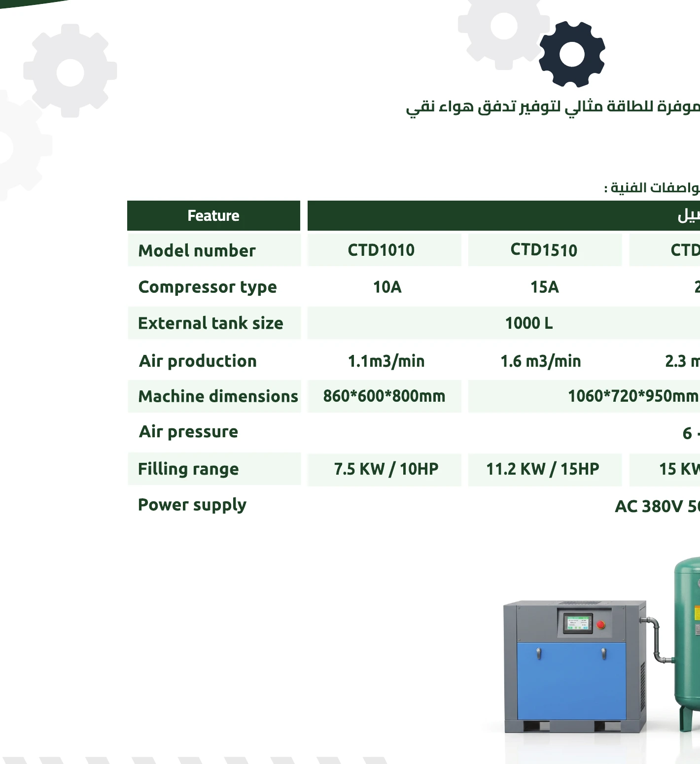Select the CTD1510 model cell
Screen dimensions: 700x764
point(545,250)
